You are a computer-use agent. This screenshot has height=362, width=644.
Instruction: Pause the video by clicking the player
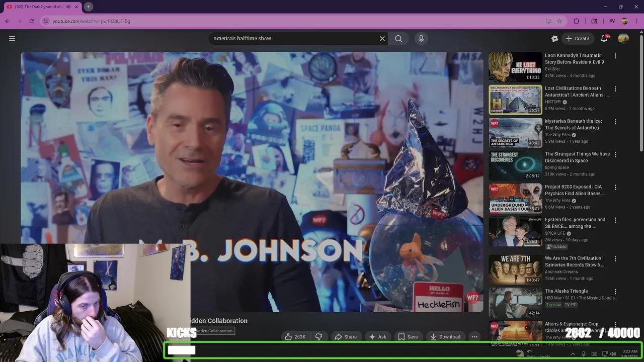pos(252,182)
